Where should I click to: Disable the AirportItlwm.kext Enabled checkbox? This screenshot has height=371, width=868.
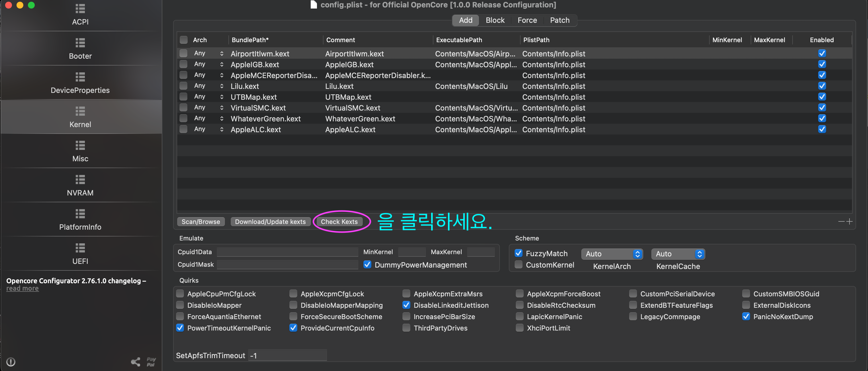(822, 53)
